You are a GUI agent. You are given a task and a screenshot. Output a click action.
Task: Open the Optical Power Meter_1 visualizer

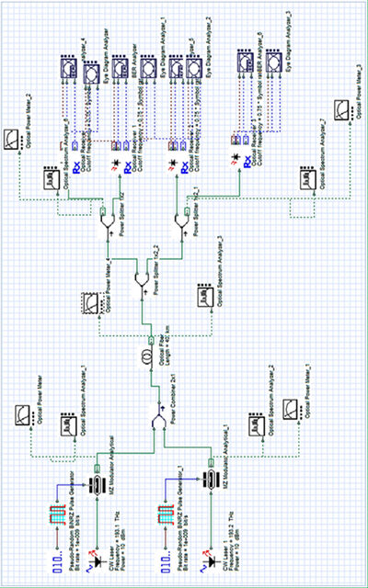(293, 410)
